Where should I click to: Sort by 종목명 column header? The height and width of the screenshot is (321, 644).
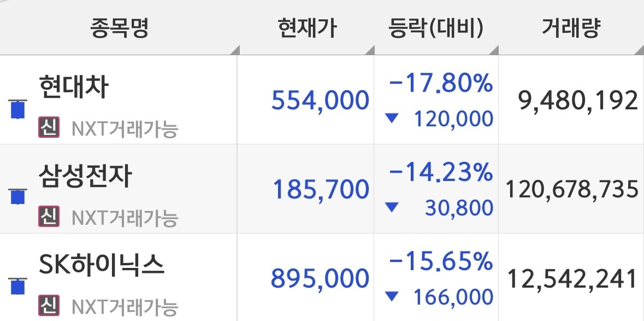pyautogui.click(x=119, y=28)
